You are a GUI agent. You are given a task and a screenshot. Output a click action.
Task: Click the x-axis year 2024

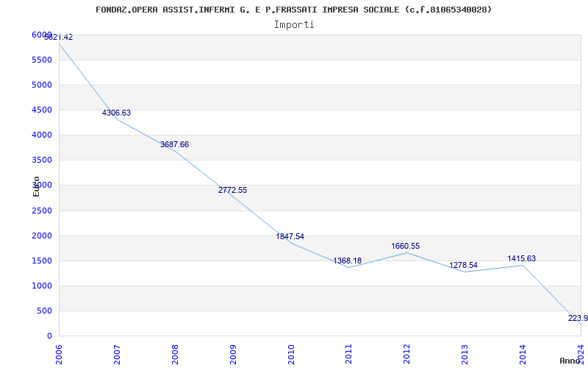click(x=581, y=354)
